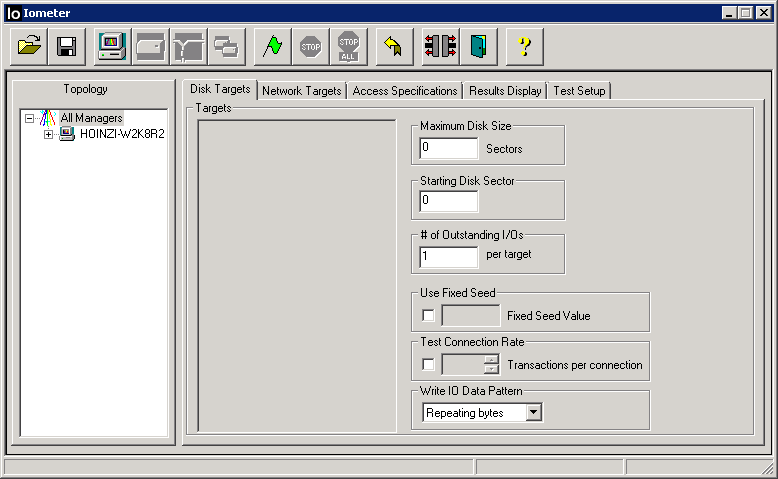Save the test configuration file
Image resolution: width=778 pixels, height=479 pixels.
pyautogui.click(x=66, y=47)
